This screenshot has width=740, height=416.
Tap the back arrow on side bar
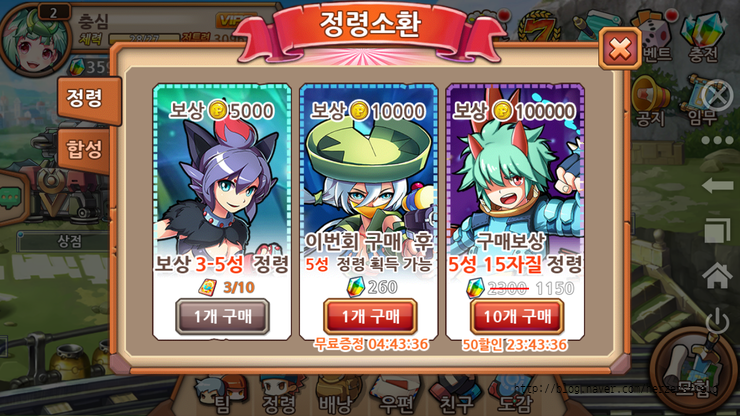pos(717,186)
